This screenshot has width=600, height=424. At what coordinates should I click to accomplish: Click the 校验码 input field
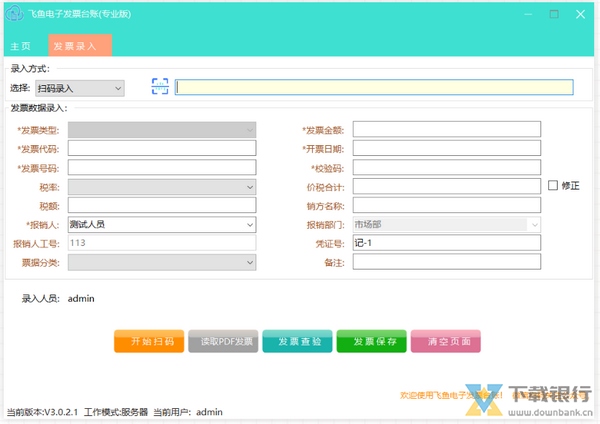click(x=447, y=168)
